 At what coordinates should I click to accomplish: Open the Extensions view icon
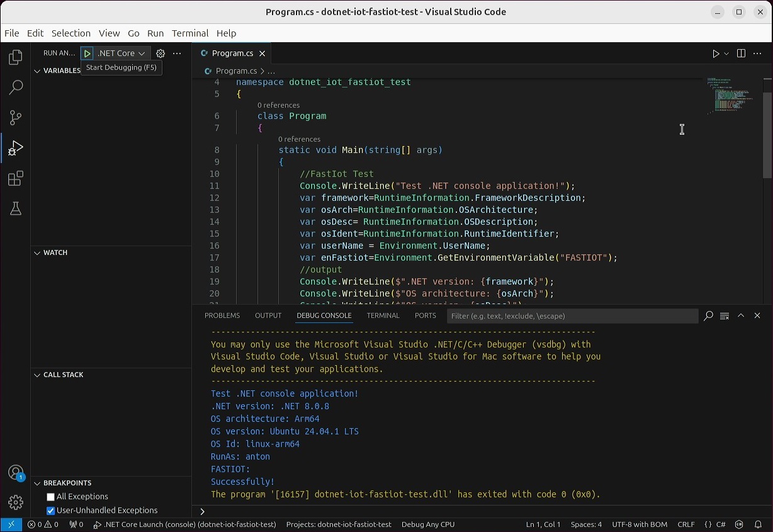tap(16, 178)
